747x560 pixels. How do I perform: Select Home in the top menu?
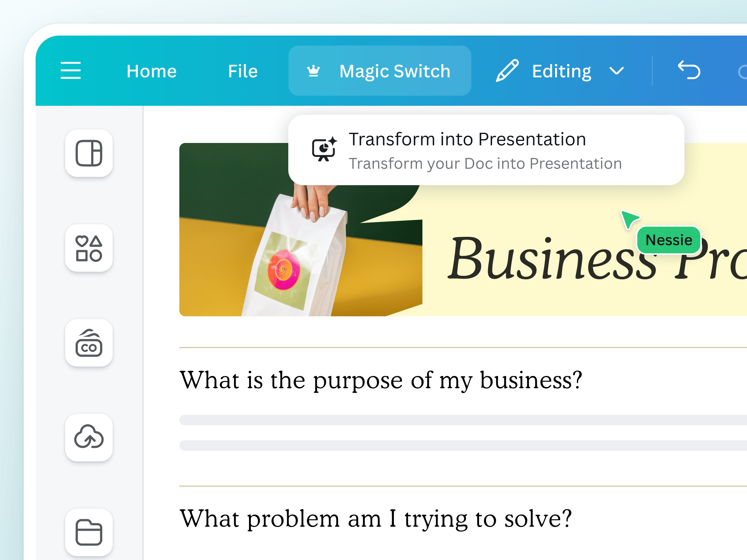[x=151, y=71]
